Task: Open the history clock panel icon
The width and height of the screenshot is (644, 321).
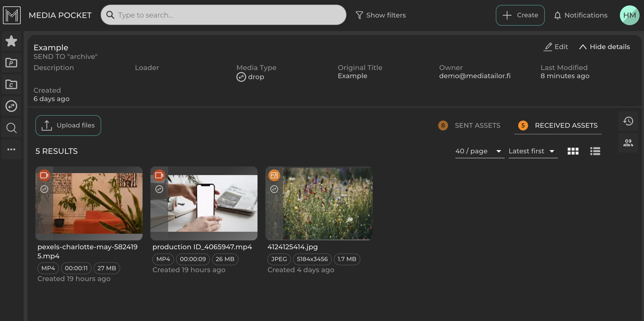Action: tap(628, 121)
